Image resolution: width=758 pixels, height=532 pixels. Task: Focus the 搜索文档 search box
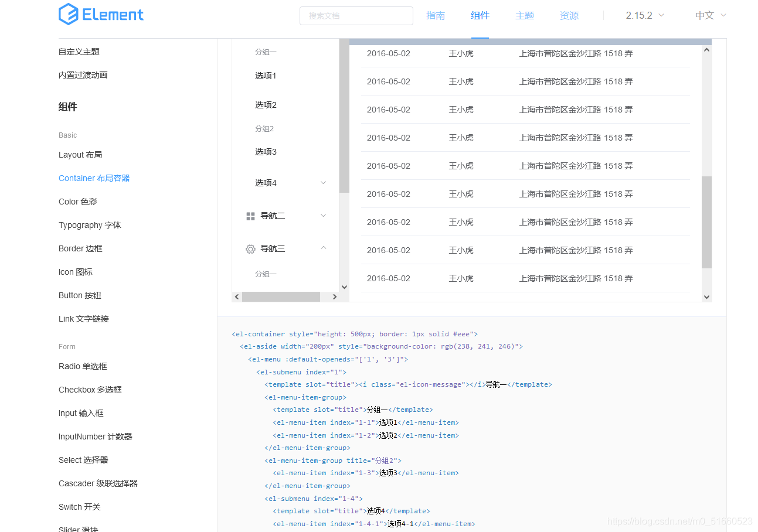click(x=356, y=16)
